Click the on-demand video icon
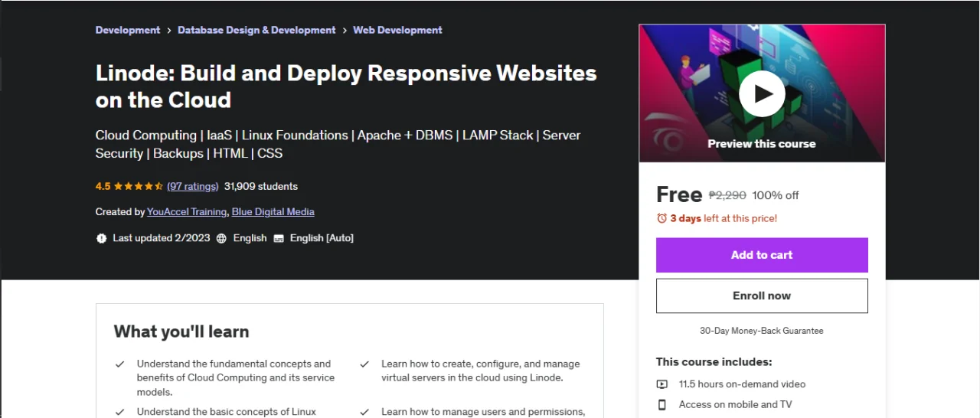Viewport: 980px width, 418px height. coord(662,384)
